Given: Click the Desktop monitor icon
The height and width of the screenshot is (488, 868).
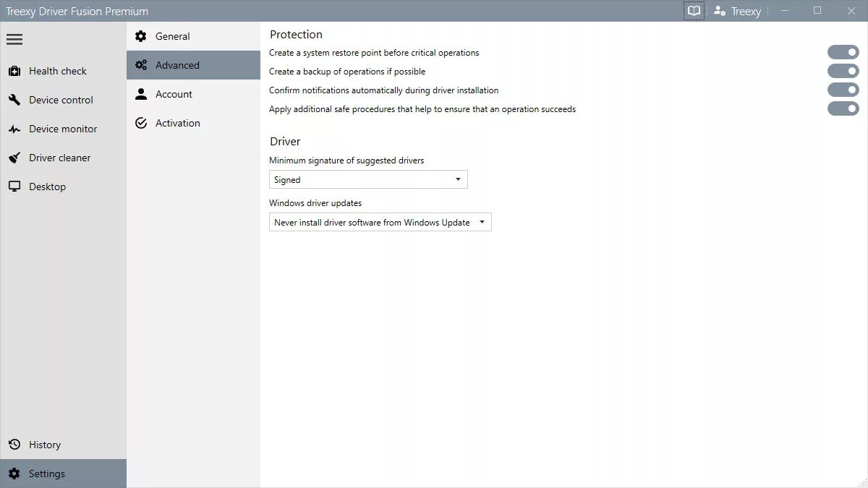Looking at the screenshot, I should pos(14,187).
